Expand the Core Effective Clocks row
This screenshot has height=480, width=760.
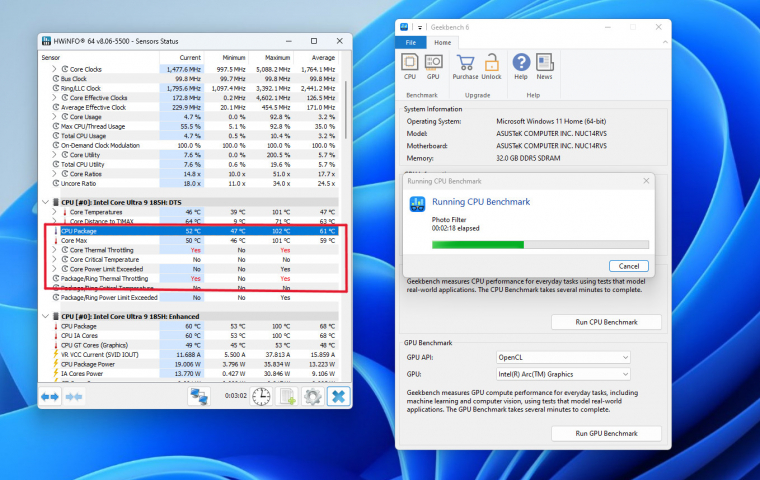[54, 97]
